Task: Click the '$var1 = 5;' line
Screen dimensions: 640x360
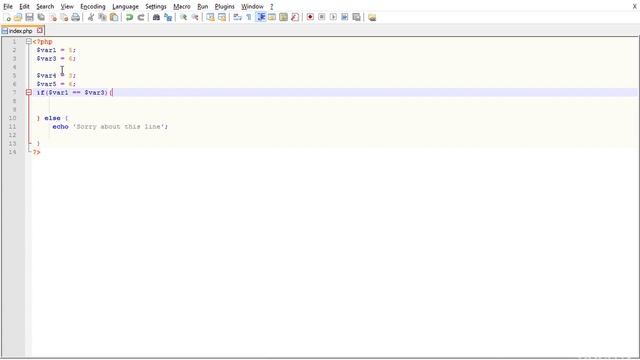Action: (x=56, y=50)
